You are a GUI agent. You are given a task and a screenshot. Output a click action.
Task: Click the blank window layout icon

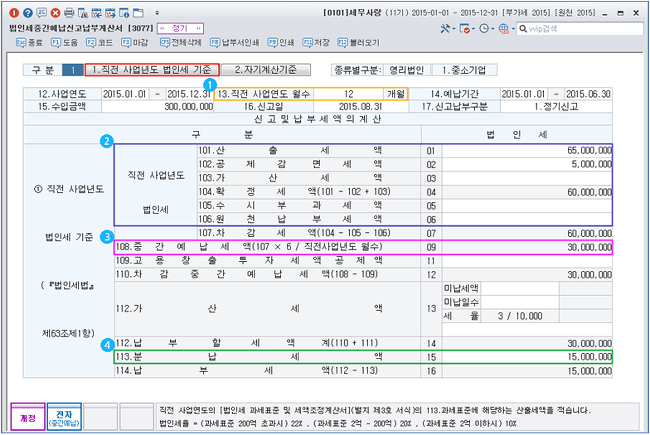[138, 13]
